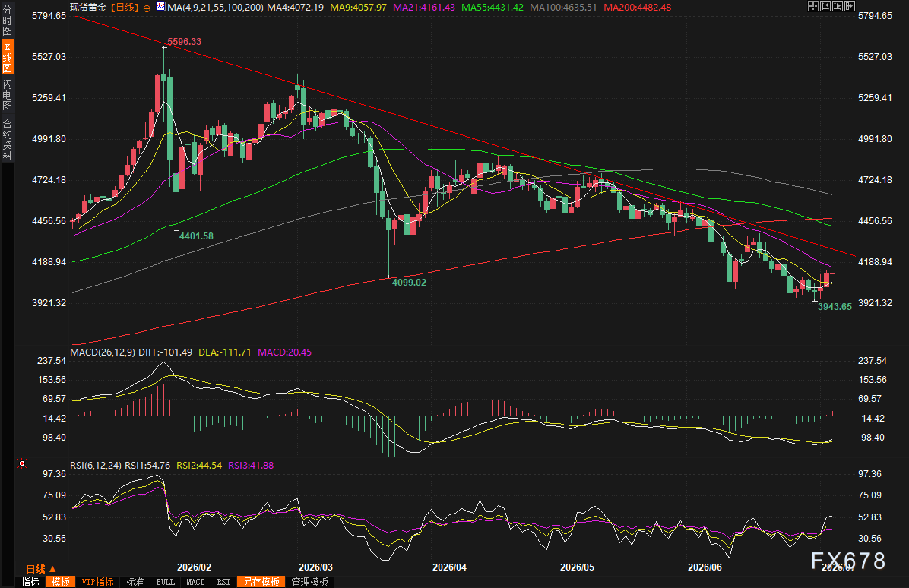Click the crosshair cursor icon at top right
Screen dimensions: 909x588
tap(813, 6)
